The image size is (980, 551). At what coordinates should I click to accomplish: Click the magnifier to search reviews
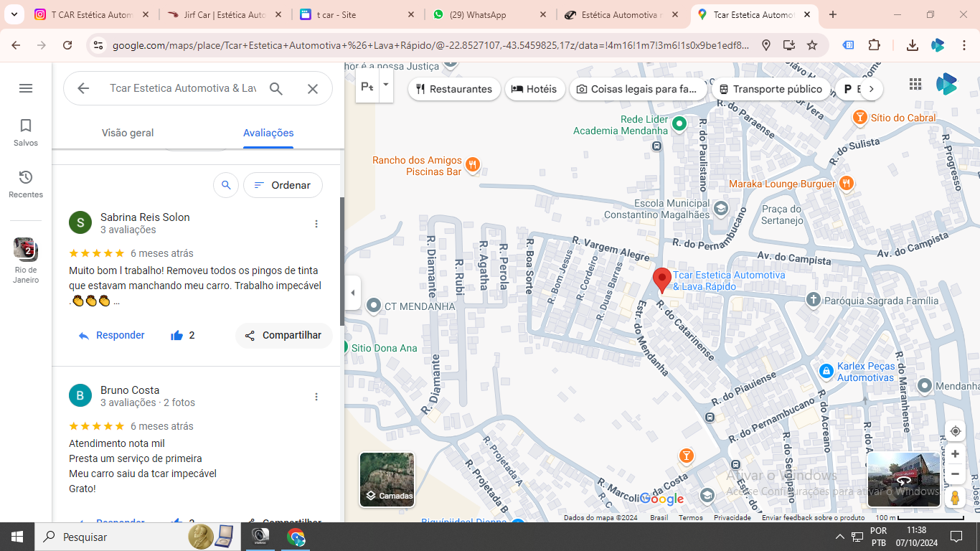click(226, 185)
